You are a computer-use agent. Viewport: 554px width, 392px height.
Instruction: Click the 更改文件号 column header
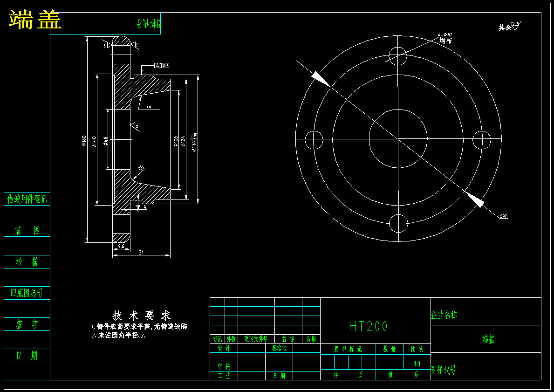click(x=256, y=339)
